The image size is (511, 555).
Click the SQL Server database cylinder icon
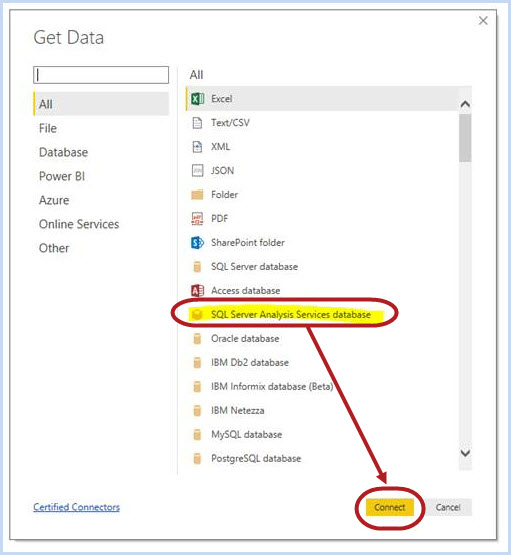197,267
